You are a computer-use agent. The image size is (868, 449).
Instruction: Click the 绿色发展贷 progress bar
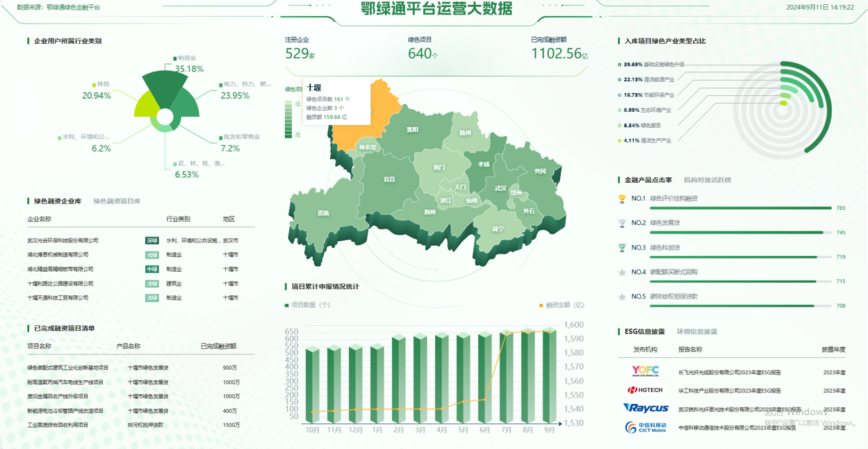coord(740,233)
